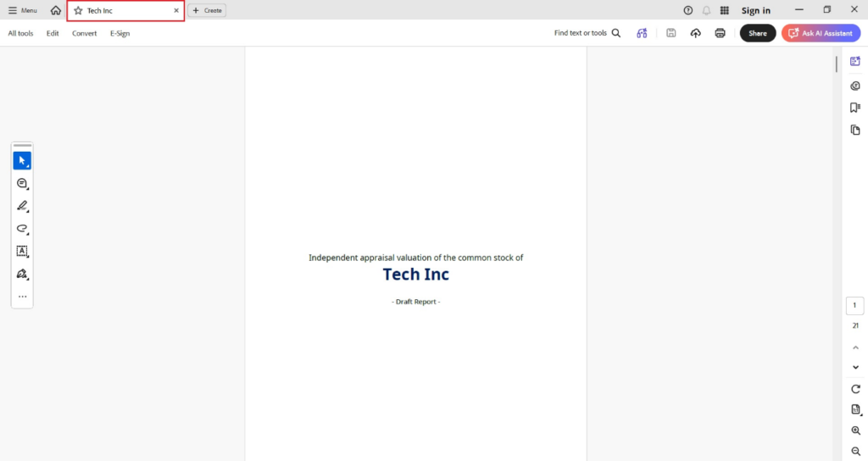Upload the document to the cloud
Screen dimensions: 868x461
695,33
